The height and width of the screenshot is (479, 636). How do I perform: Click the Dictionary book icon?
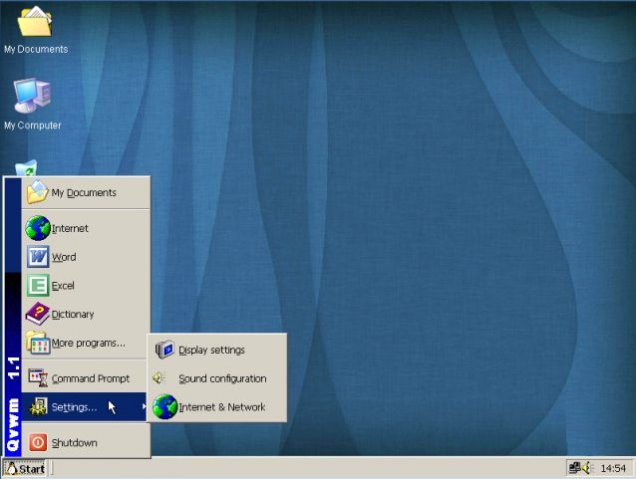38,314
